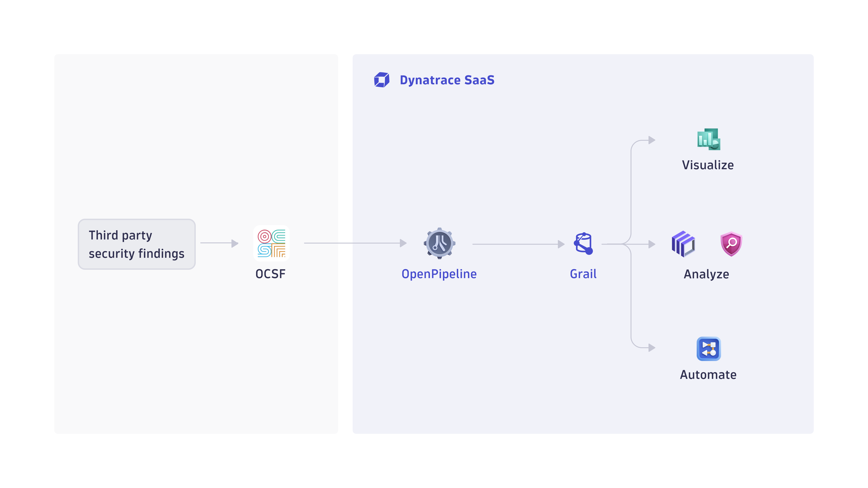Image resolution: width=868 pixels, height=488 pixels.
Task: Click the Third party security findings box
Action: click(x=137, y=244)
